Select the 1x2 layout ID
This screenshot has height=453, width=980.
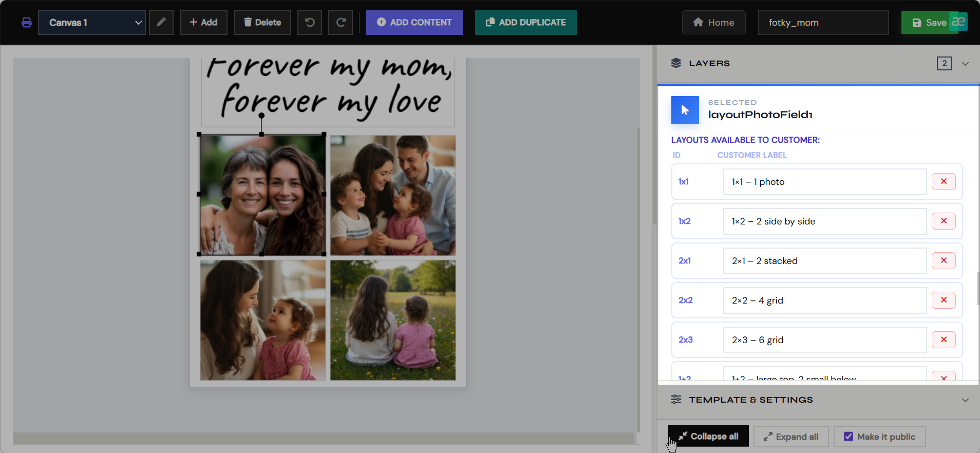coord(685,221)
